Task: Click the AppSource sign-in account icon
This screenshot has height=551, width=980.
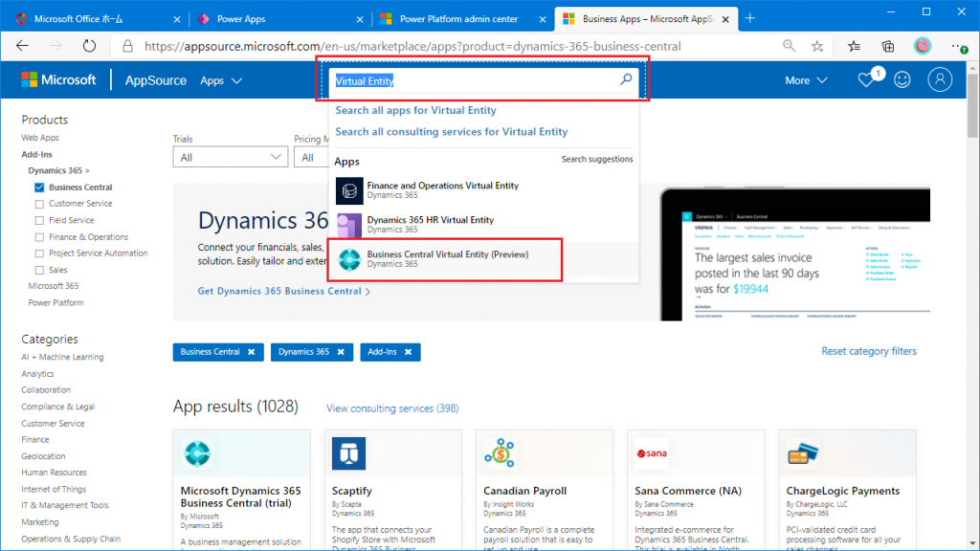Action: click(x=940, y=80)
